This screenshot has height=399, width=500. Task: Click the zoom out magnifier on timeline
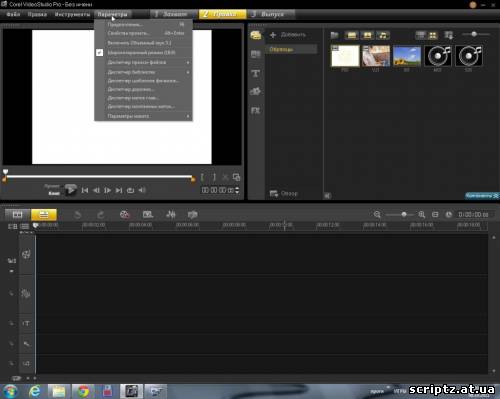pyautogui.click(x=377, y=214)
